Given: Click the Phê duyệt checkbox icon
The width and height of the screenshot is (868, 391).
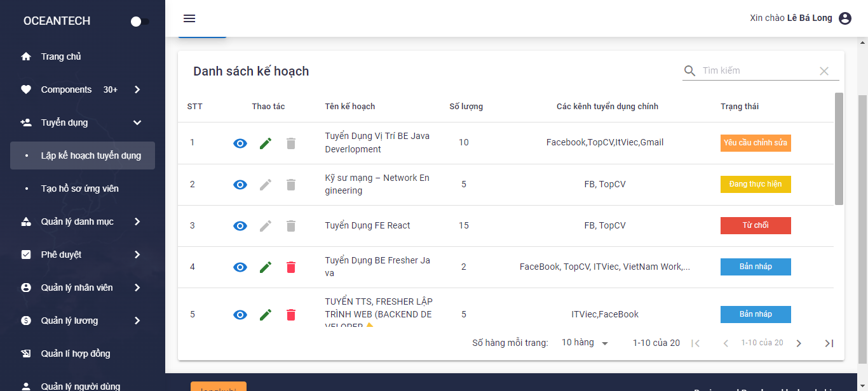Looking at the screenshot, I should coord(26,255).
